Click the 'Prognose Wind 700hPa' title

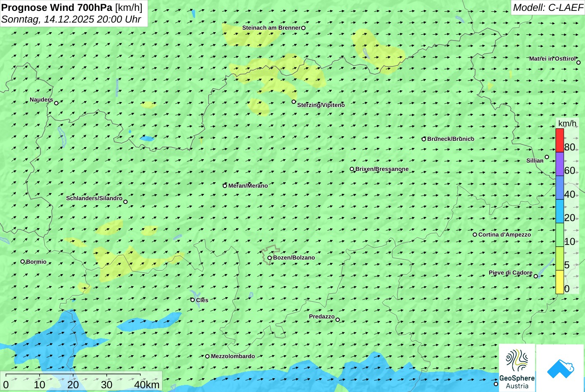click(x=57, y=8)
